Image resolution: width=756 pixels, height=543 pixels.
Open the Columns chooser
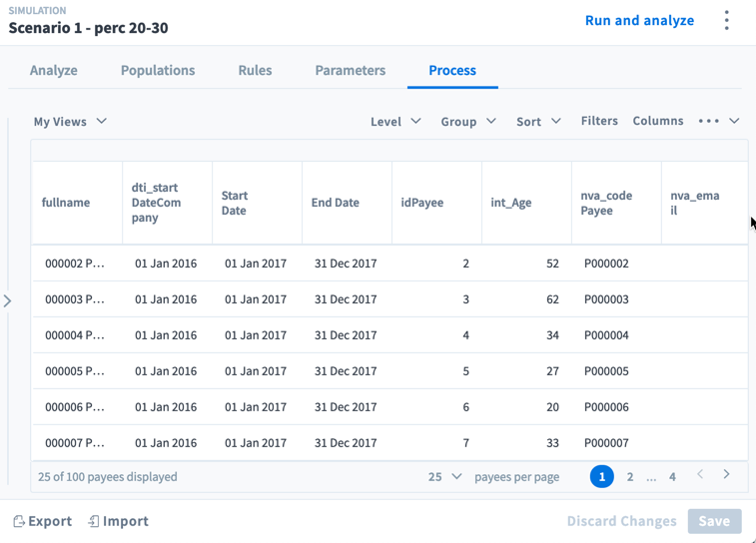click(658, 121)
